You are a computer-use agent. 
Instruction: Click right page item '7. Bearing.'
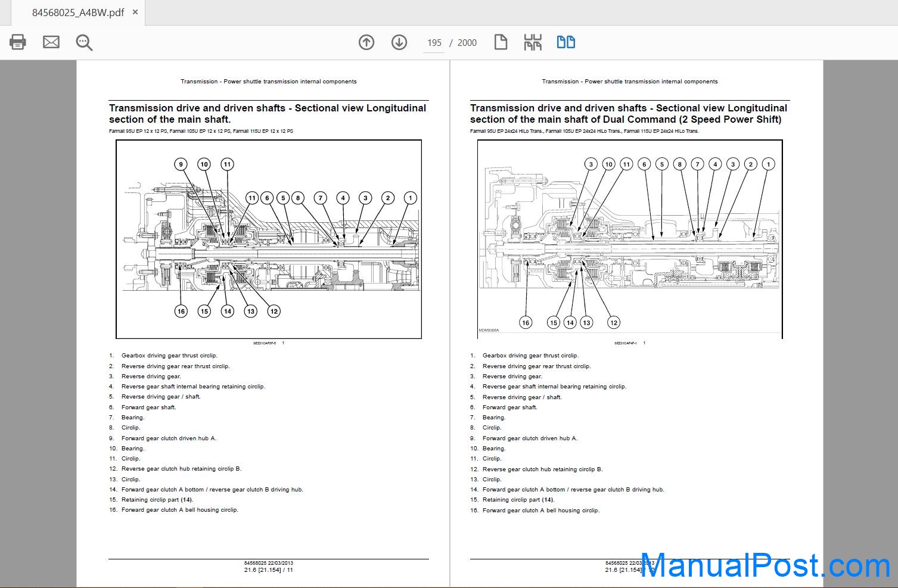click(487, 418)
